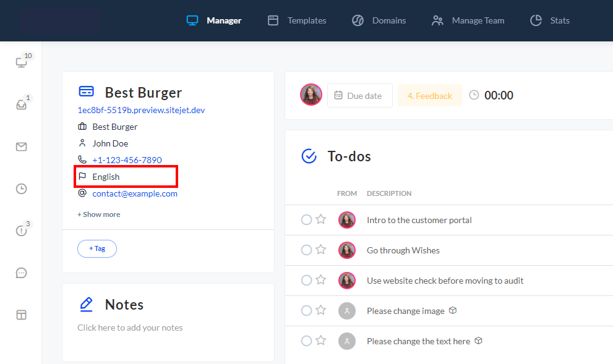Switch to the Templates tab
613x364 pixels.
click(x=297, y=20)
